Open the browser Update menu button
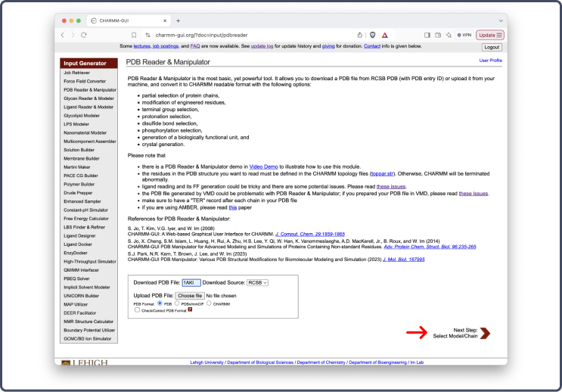The height and width of the screenshot is (392, 562). coord(490,35)
